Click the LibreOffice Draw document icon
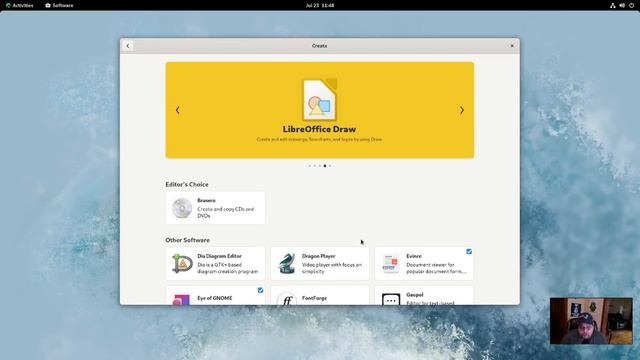640x360 pixels. (320, 100)
